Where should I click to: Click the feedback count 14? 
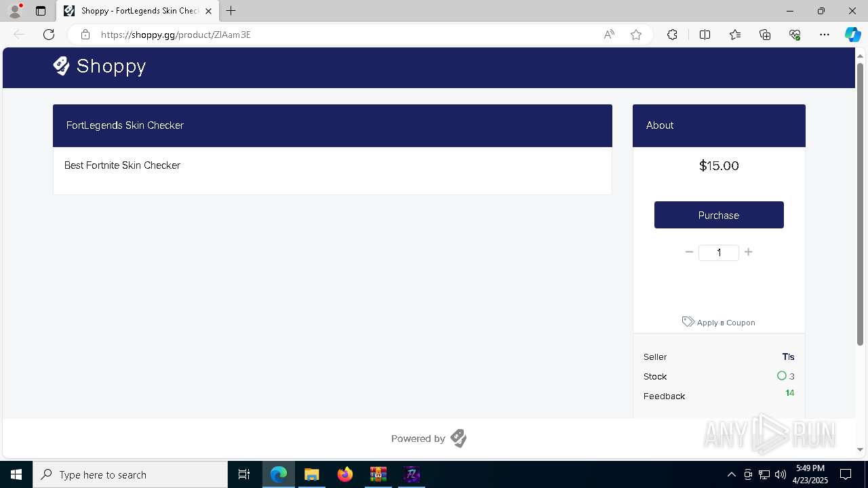click(789, 393)
